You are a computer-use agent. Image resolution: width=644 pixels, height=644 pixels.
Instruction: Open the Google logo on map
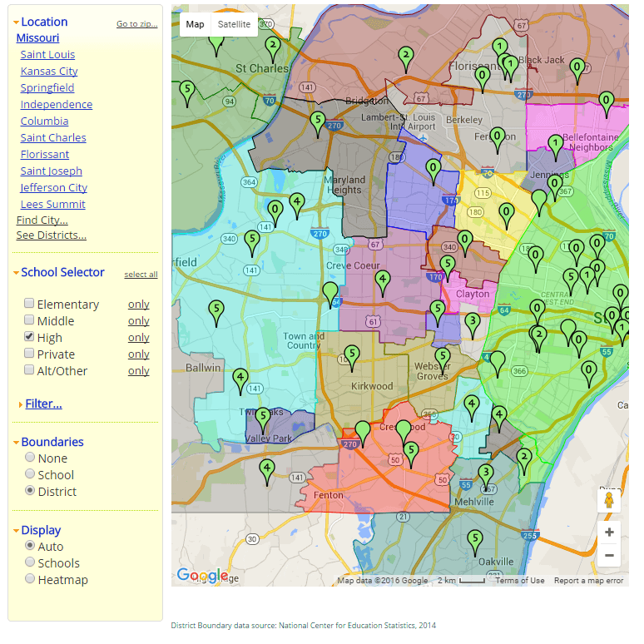tap(201, 575)
